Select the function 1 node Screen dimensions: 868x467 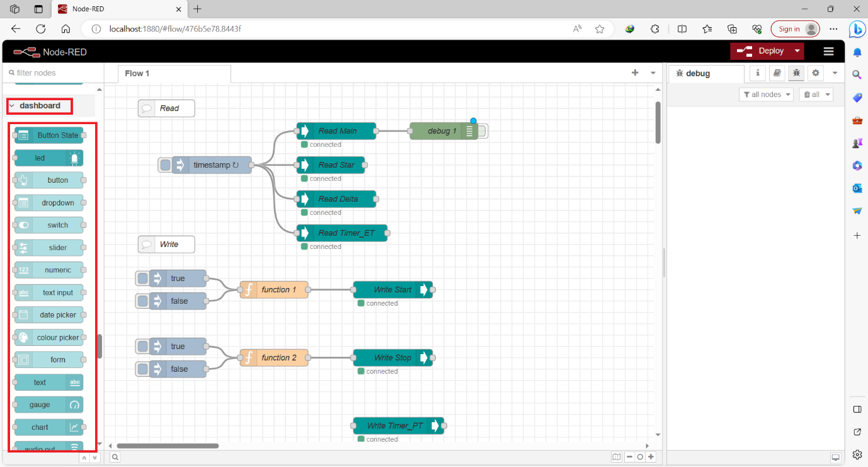pyautogui.click(x=274, y=290)
